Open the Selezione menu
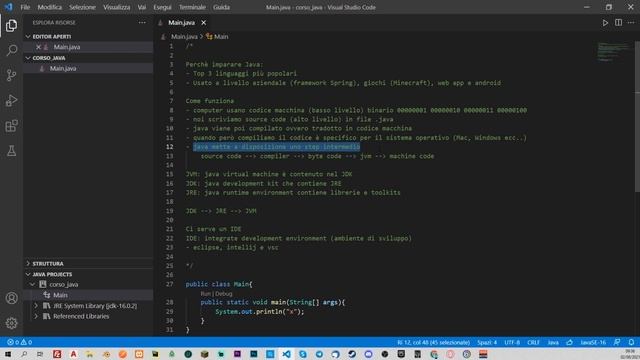 click(82, 7)
